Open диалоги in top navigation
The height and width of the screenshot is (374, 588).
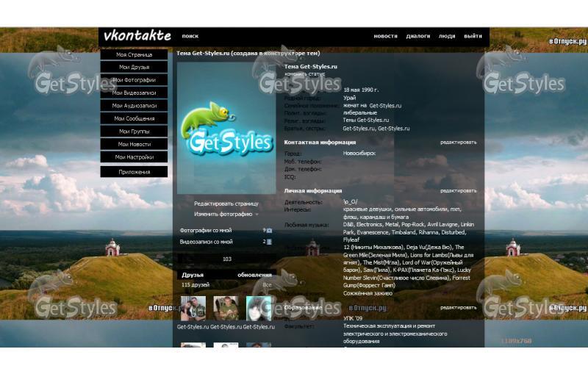coord(418,36)
